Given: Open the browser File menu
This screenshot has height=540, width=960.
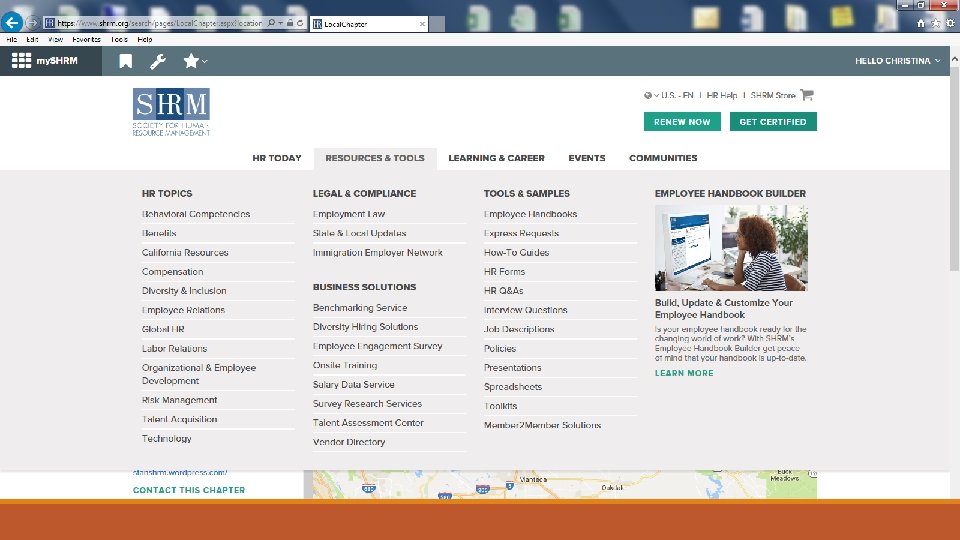Looking at the screenshot, I should click(12, 39).
